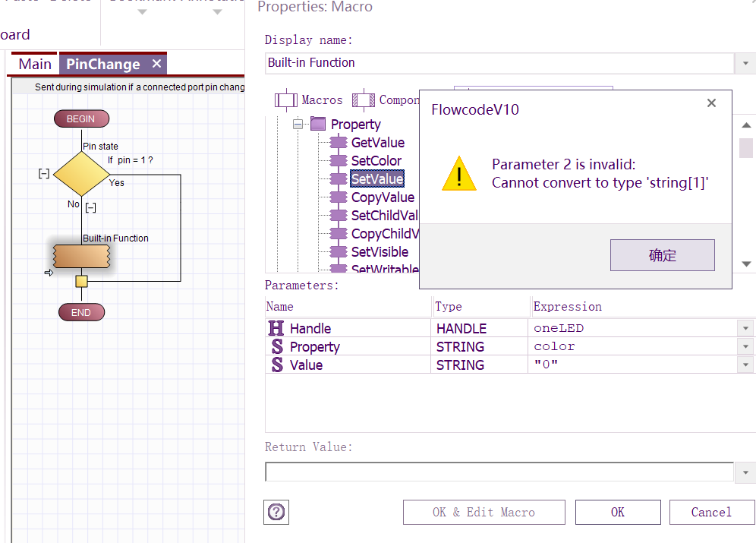Click the Components tab icon
The height and width of the screenshot is (543, 756).
tap(363, 99)
